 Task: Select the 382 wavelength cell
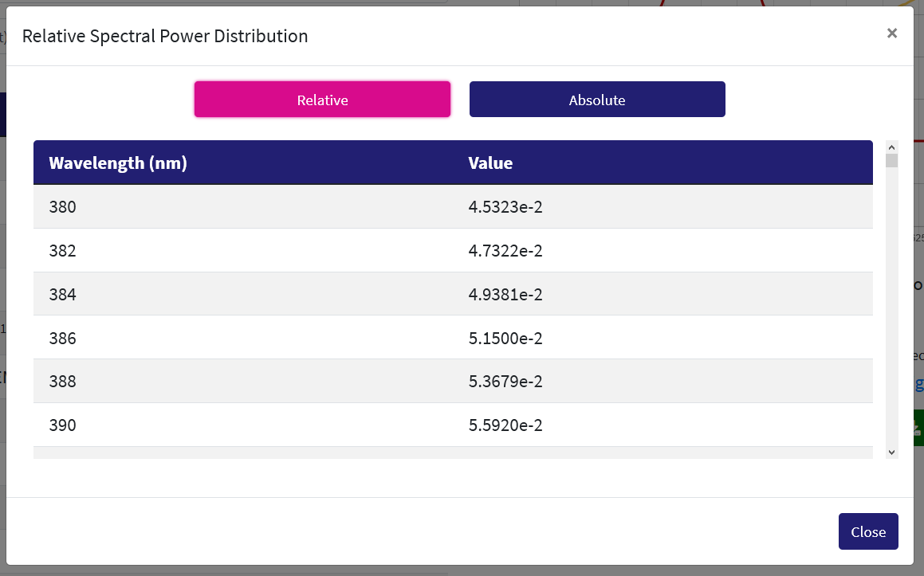pos(63,251)
